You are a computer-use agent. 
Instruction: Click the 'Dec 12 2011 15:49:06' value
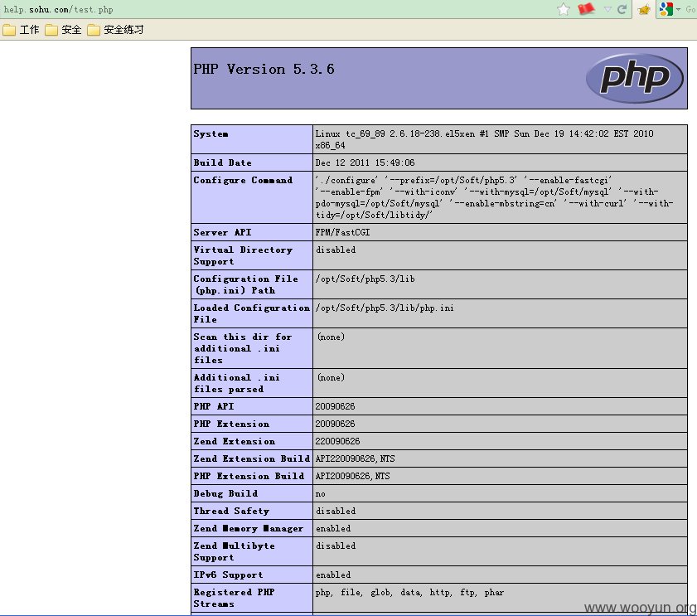click(365, 162)
